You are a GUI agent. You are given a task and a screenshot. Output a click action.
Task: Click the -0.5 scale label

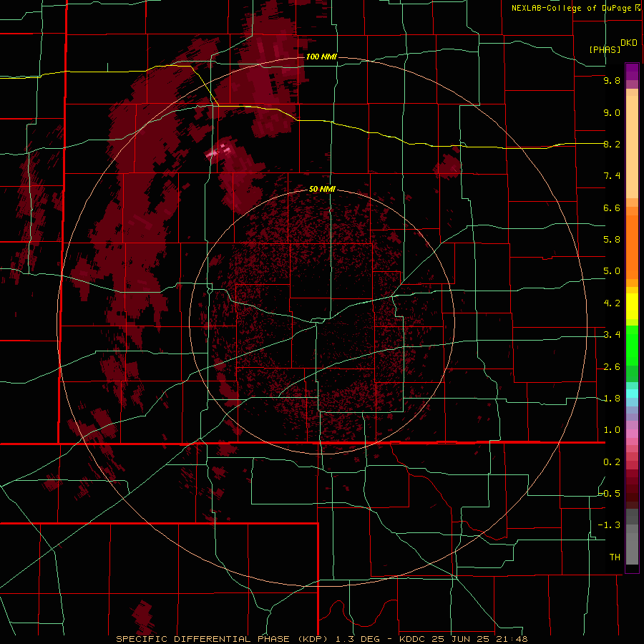[610, 494]
